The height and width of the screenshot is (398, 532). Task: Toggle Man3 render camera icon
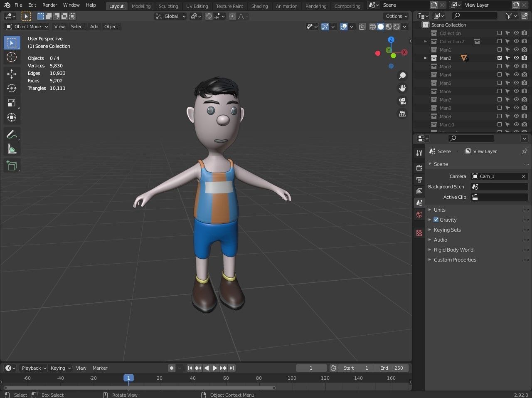[525, 66]
